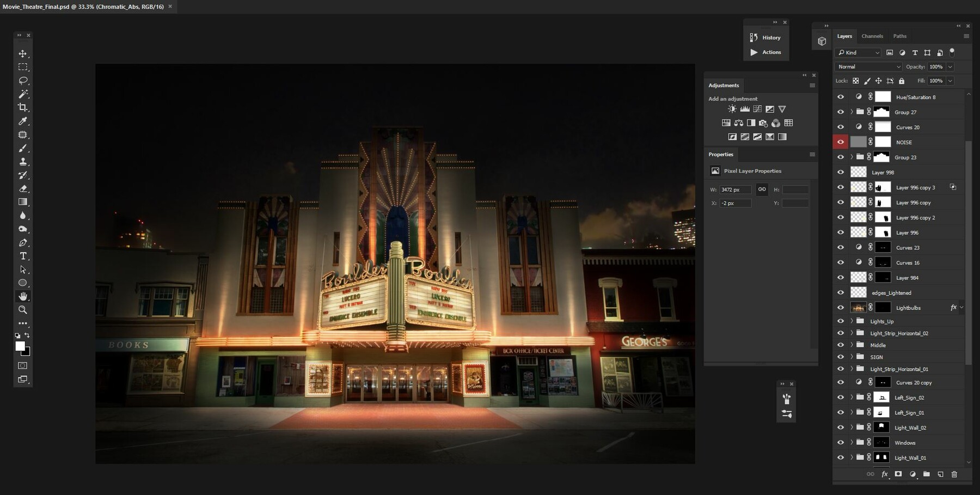Image resolution: width=980 pixels, height=495 pixels.
Task: Select the Lasso tool
Action: (23, 81)
